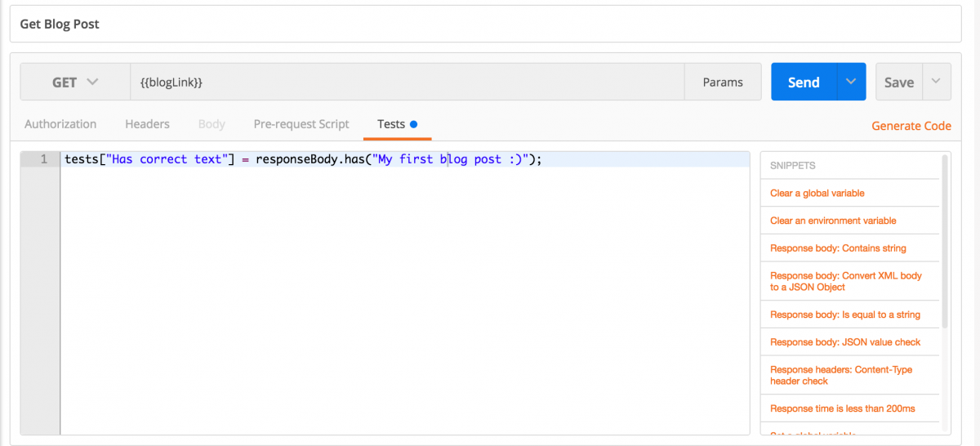Expand the Send options arrow
The height and width of the screenshot is (446, 980).
851,82
